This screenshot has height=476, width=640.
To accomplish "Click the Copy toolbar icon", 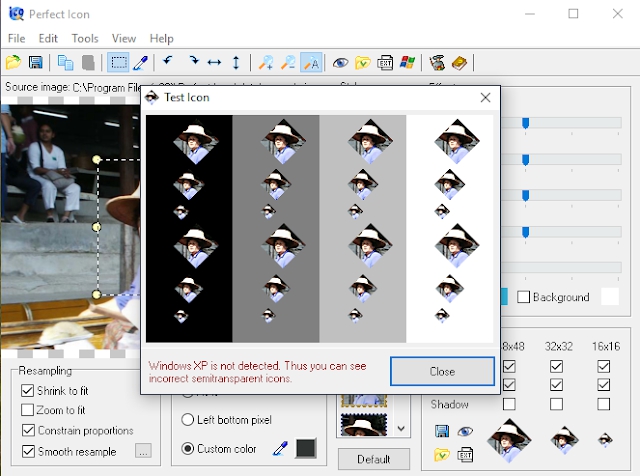I will point(65,62).
